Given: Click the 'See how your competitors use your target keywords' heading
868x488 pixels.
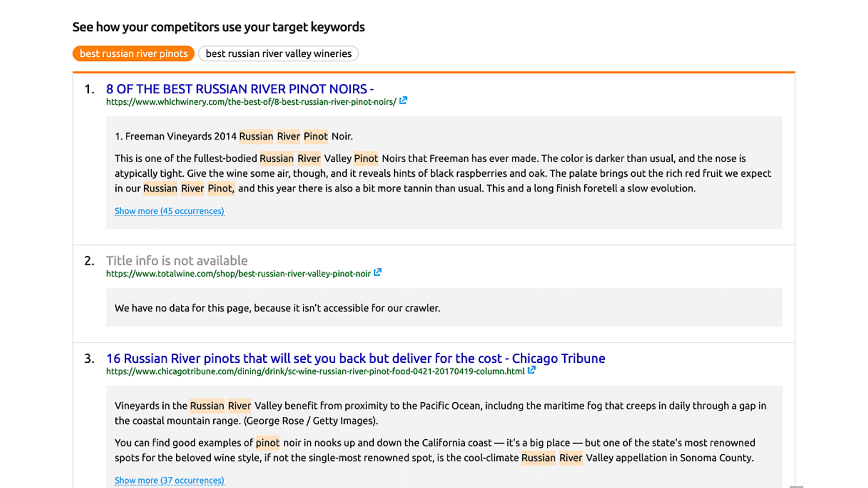Looking at the screenshot, I should click(x=219, y=27).
